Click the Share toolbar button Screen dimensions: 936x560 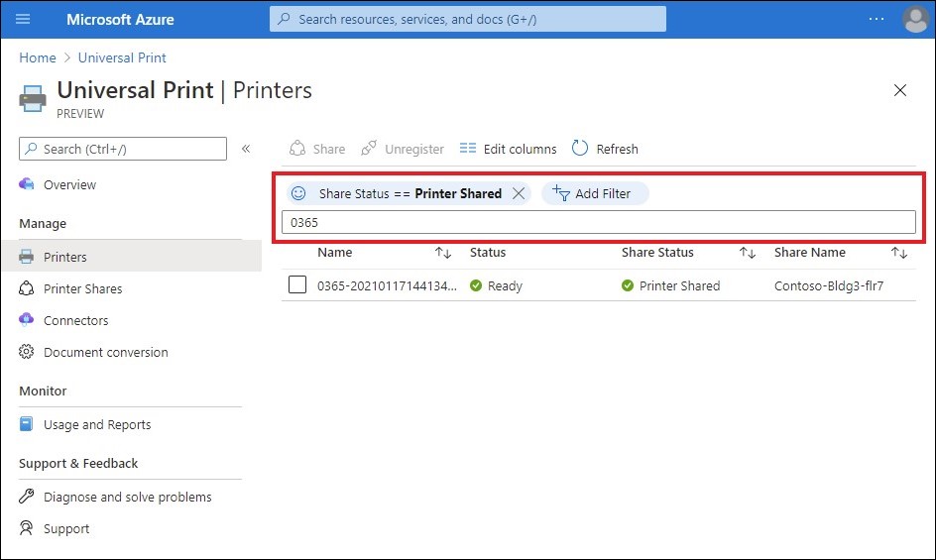pos(317,149)
